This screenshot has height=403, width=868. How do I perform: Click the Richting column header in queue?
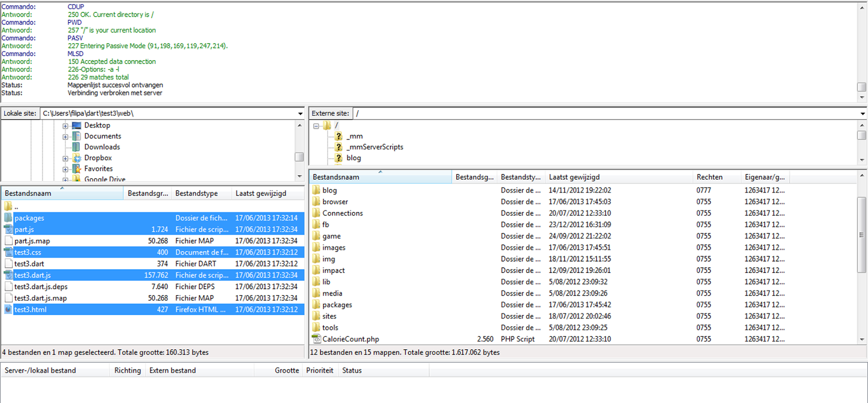click(x=127, y=370)
